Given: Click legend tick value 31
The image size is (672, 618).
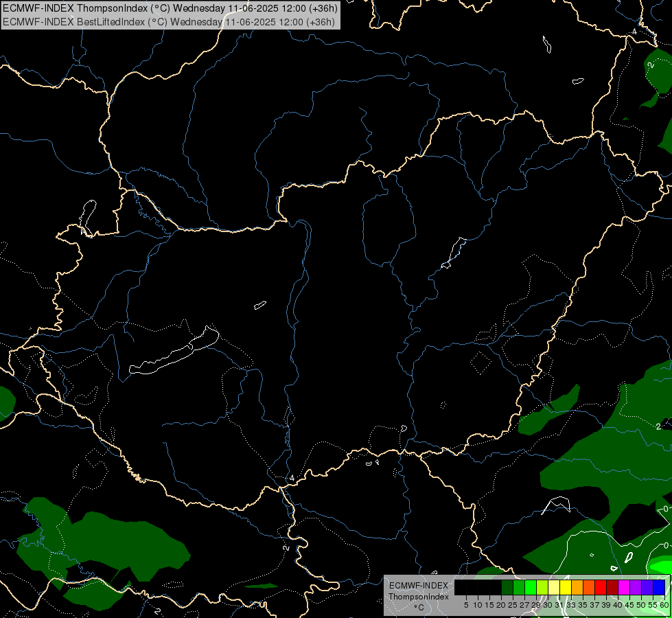Looking at the screenshot, I should point(559,605).
